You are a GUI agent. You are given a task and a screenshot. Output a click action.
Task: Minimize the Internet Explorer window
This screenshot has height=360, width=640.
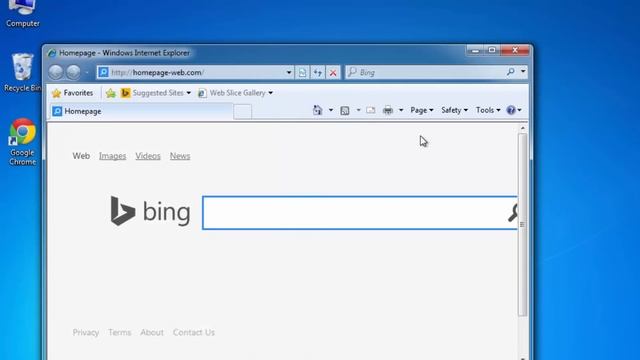(475, 50)
